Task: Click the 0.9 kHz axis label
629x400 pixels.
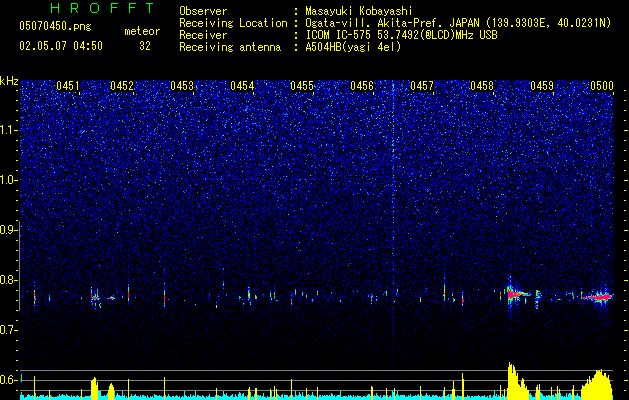Action: (x=8, y=230)
